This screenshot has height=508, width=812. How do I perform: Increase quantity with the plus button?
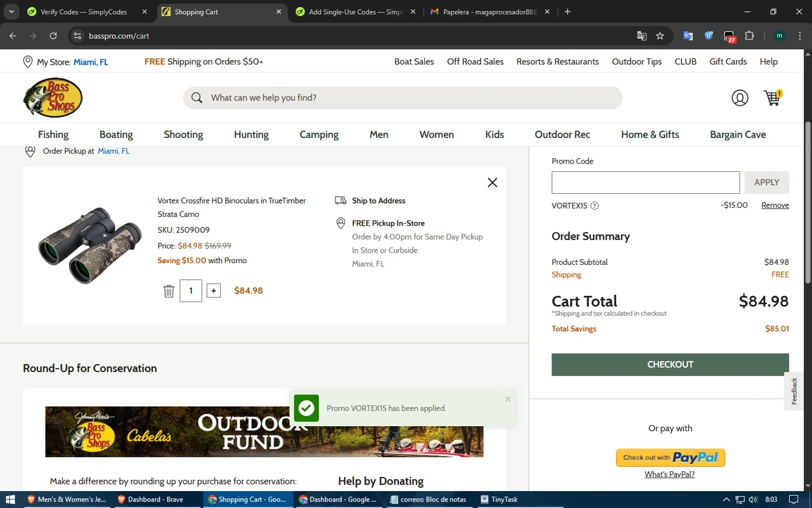pyautogui.click(x=214, y=291)
